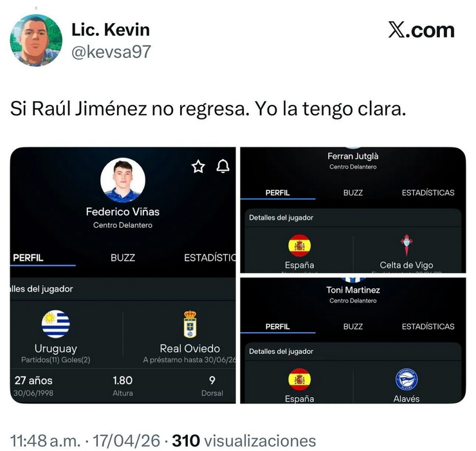Click the favorite star icon for Federico Viñas
Image resolution: width=476 pixels, height=451 pixels.
[x=198, y=167]
